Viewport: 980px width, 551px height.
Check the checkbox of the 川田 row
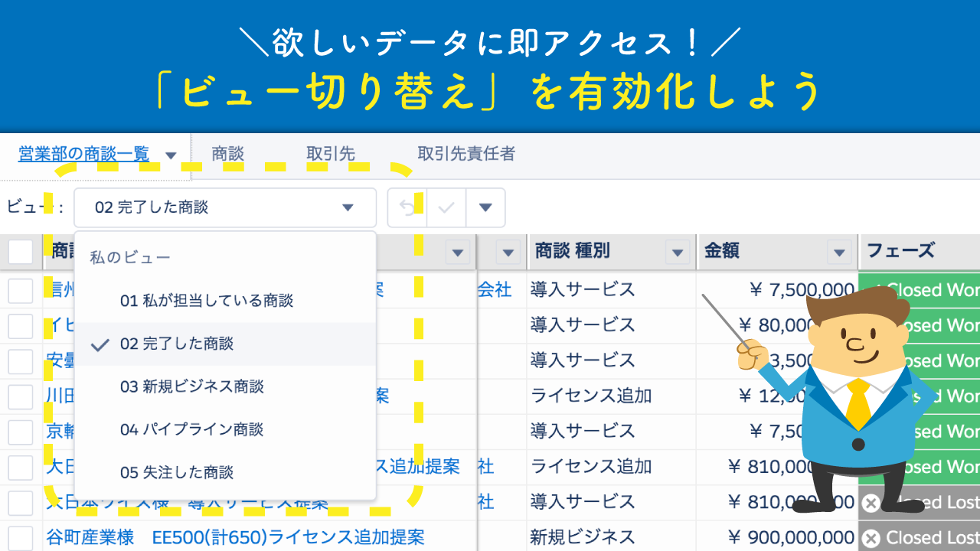coord(21,396)
